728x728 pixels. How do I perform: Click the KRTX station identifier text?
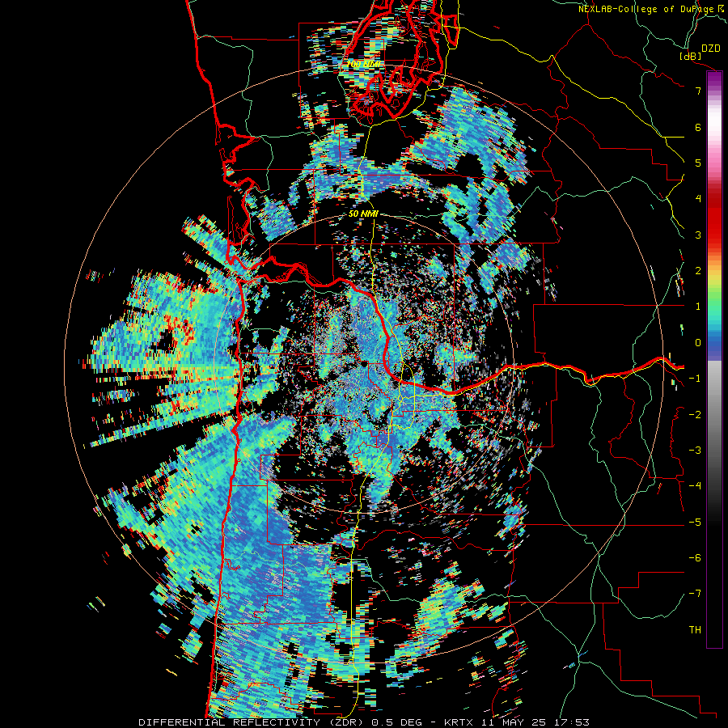click(459, 722)
